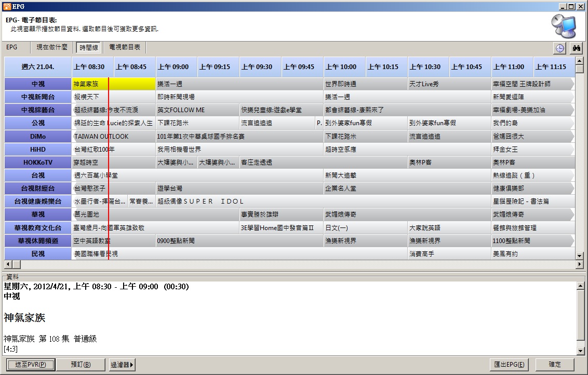Select the 都會綜藝線-康熙來了 program

(x=408, y=110)
